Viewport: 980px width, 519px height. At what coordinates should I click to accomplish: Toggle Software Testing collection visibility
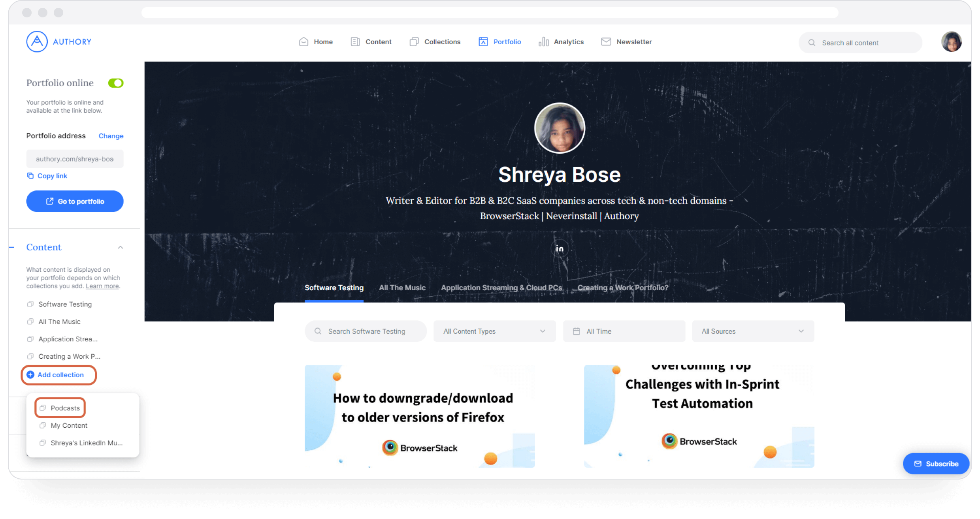(x=30, y=303)
